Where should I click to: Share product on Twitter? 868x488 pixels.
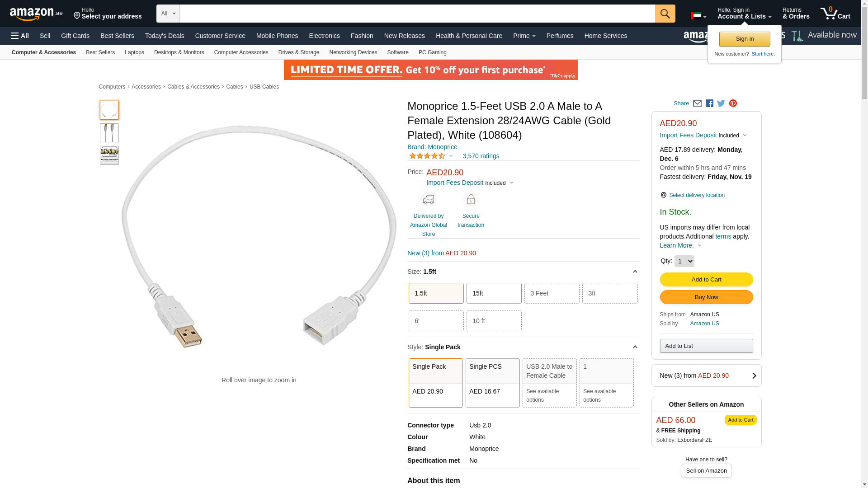[721, 103]
